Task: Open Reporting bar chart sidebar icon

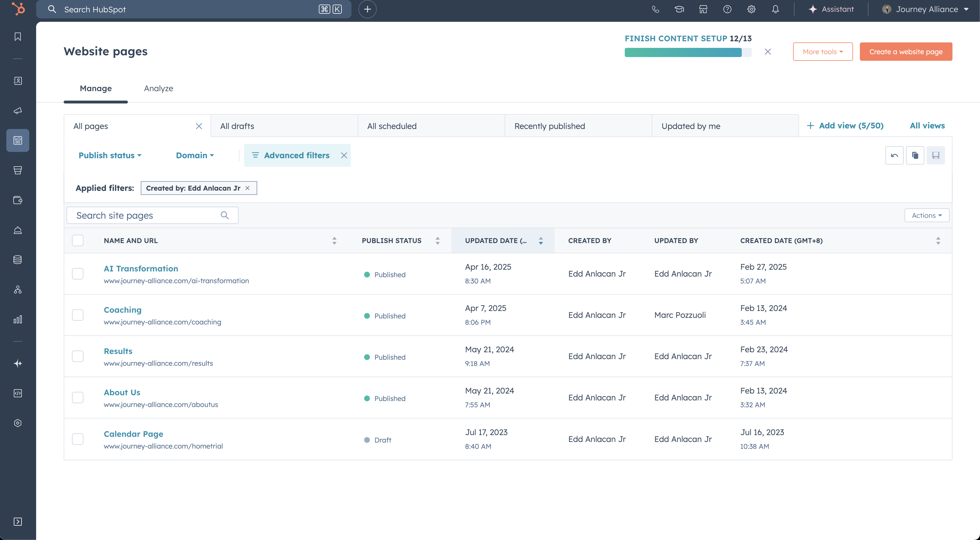Action: tap(17, 319)
